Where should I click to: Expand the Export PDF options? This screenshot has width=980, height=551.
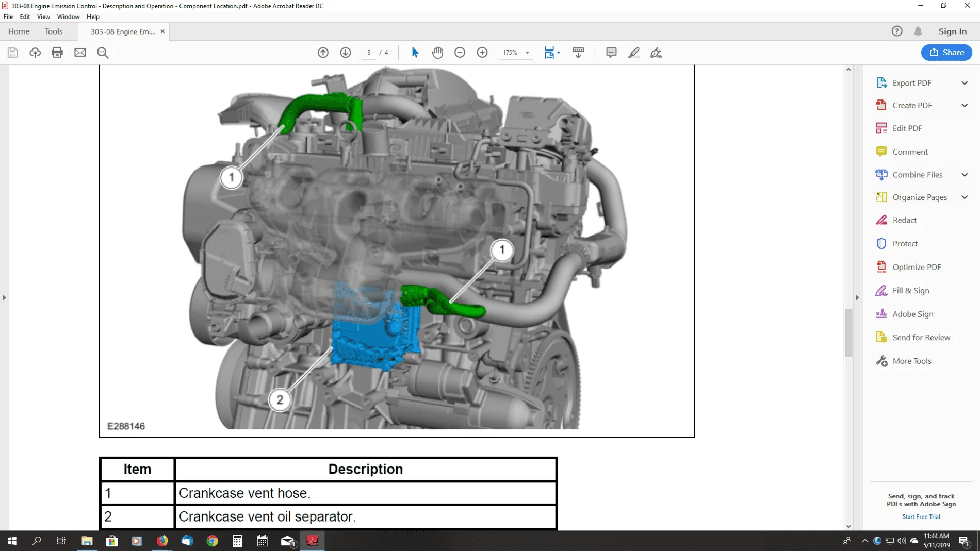pyautogui.click(x=965, y=83)
